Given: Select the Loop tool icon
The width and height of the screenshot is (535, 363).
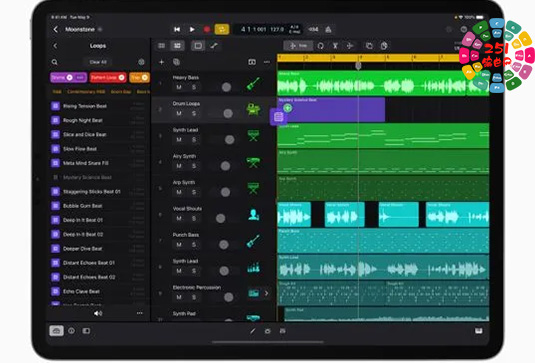Looking at the screenshot, I should click(320, 46).
